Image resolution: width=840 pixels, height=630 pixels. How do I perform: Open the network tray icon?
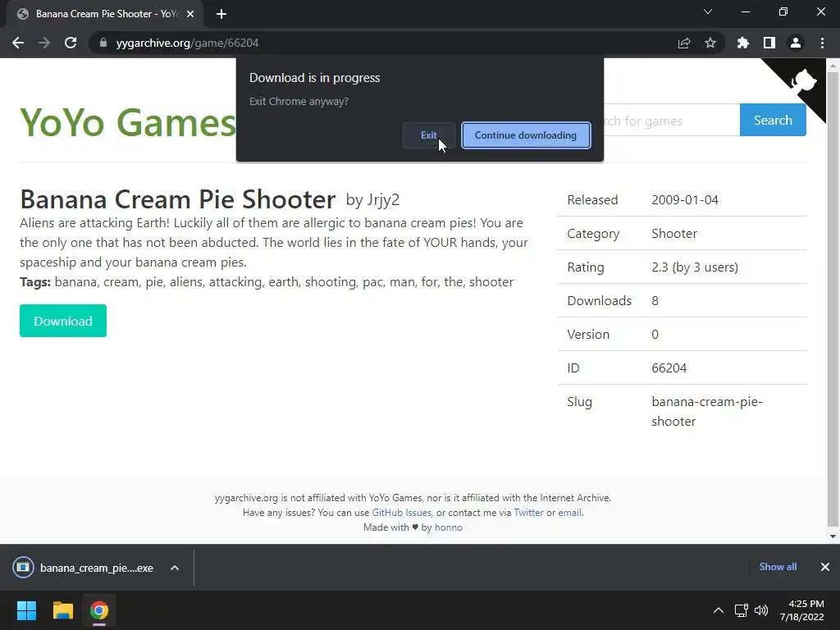tap(742, 610)
